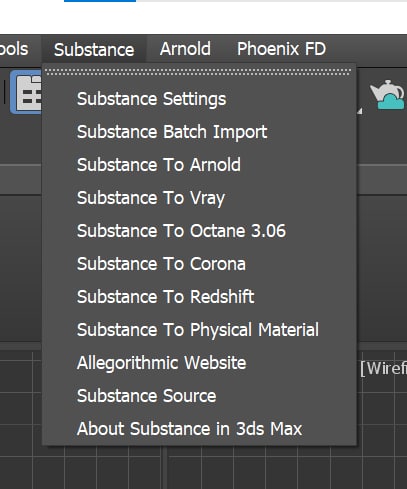Expand flyout arrow beside teapot icon
407x489 pixels.
pos(359,111)
